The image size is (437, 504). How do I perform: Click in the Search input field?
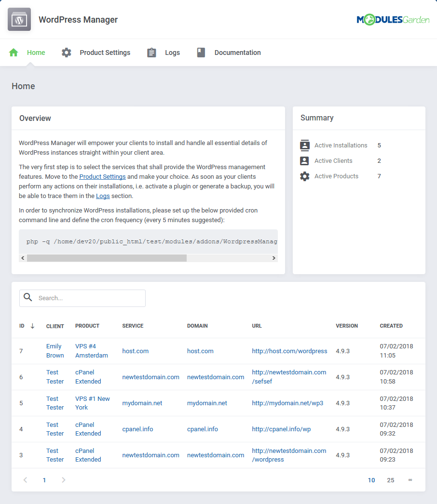click(x=82, y=298)
